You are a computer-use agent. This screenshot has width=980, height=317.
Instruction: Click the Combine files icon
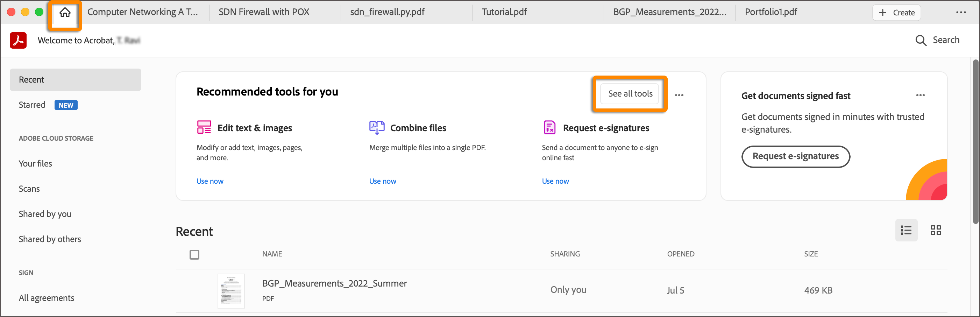tap(377, 127)
